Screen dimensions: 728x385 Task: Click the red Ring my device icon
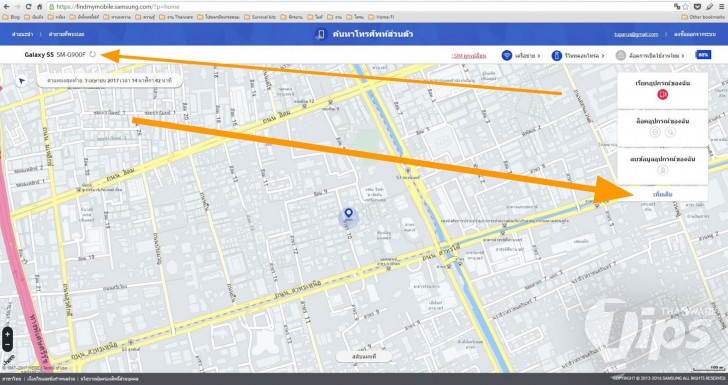[x=662, y=94]
